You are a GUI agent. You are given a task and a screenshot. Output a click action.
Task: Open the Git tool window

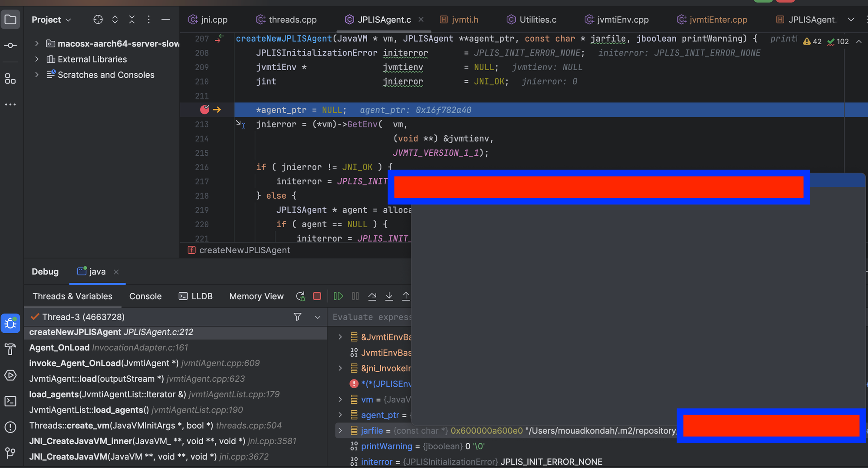click(x=10, y=453)
